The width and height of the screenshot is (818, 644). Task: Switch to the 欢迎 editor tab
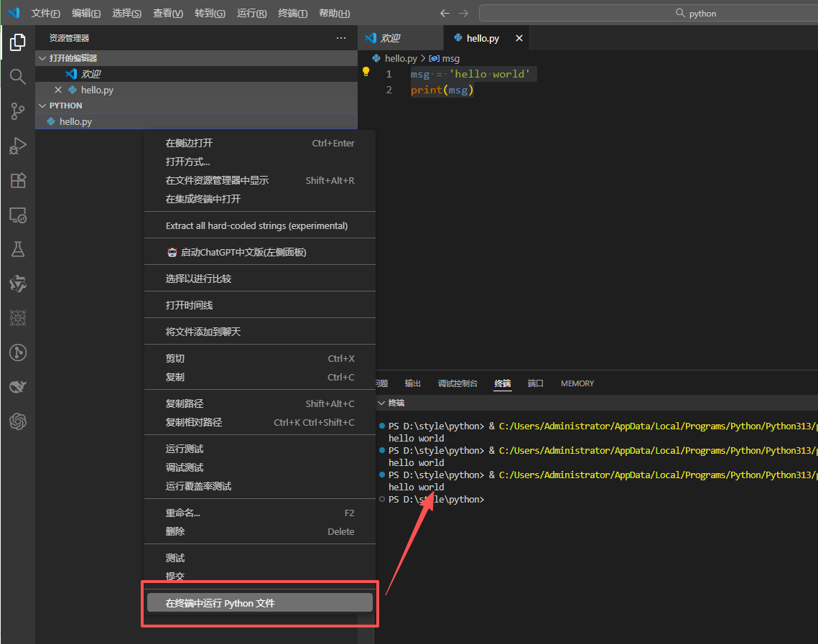400,38
